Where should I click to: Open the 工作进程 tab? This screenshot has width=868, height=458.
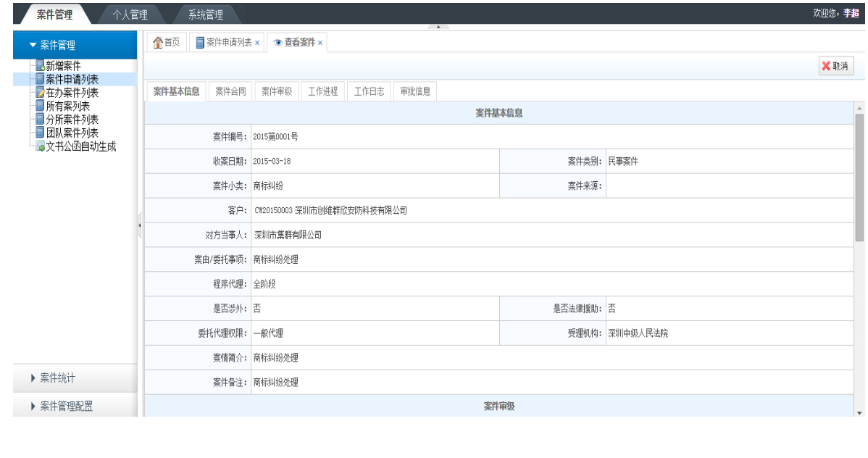[x=322, y=91]
